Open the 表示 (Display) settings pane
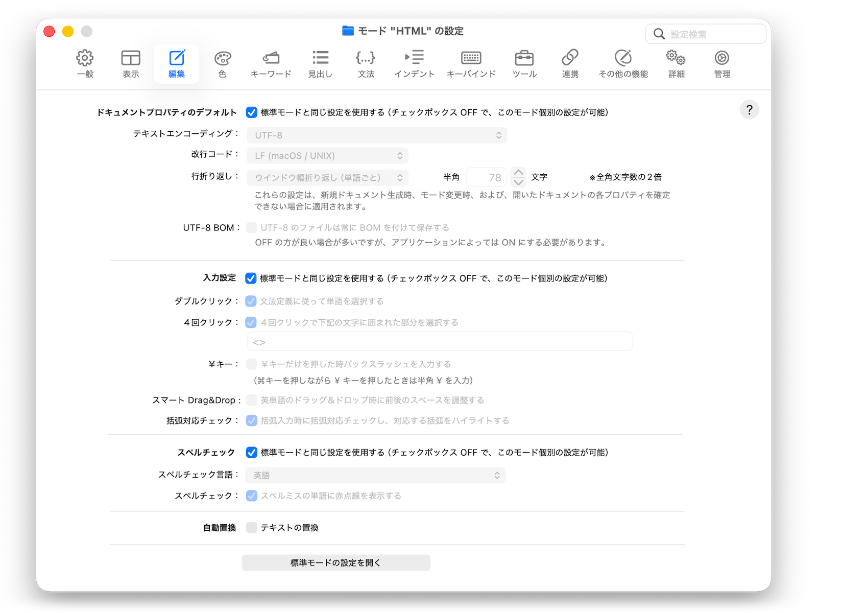Image resolution: width=868 pixels, height=613 pixels. (x=131, y=63)
